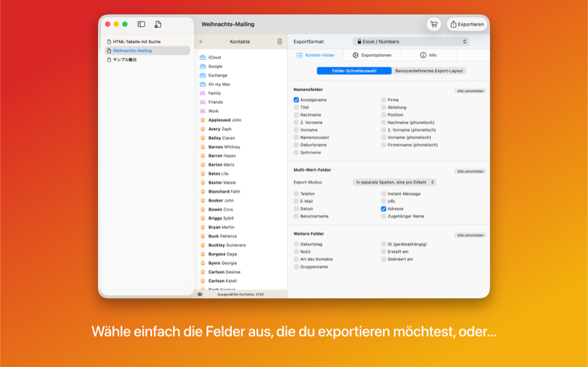Image resolution: width=588 pixels, height=367 pixels.
Task: Open the shopping cart store icon
Action: (x=433, y=25)
